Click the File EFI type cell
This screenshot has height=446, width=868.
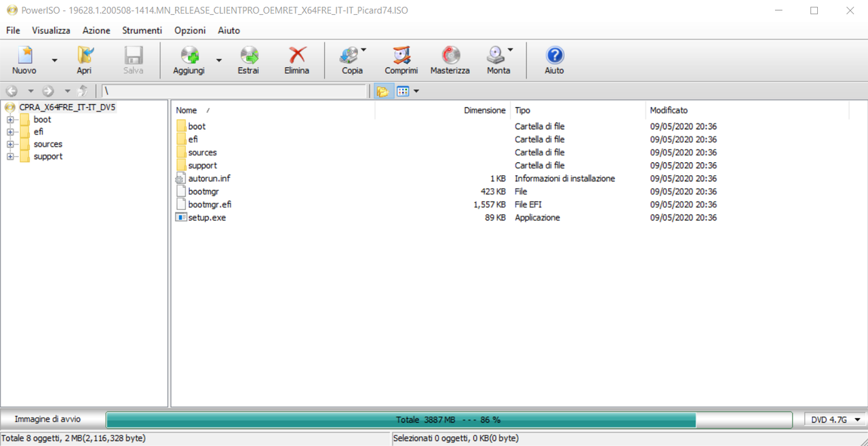coord(528,204)
